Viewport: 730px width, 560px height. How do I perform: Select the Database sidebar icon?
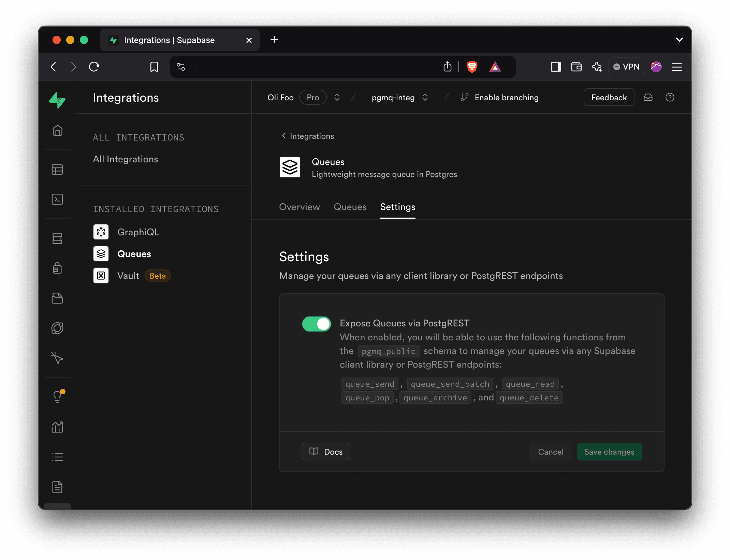tap(57, 238)
